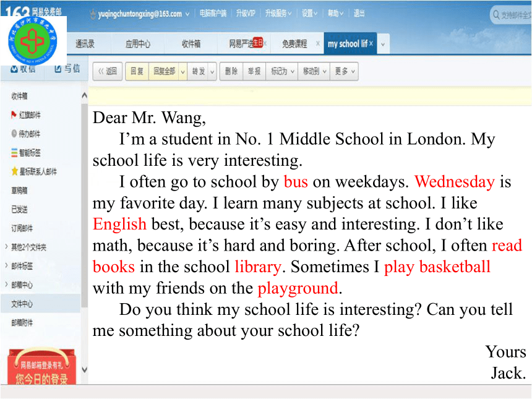Screen dimensions: 532x399
Task: Open the 待办邮件 folder
Action: click(x=30, y=134)
